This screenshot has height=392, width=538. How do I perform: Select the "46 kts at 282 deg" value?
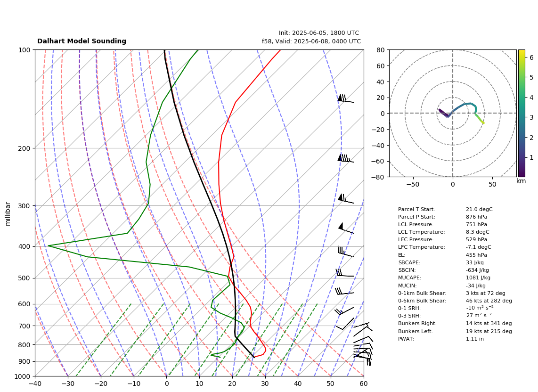(489, 301)
